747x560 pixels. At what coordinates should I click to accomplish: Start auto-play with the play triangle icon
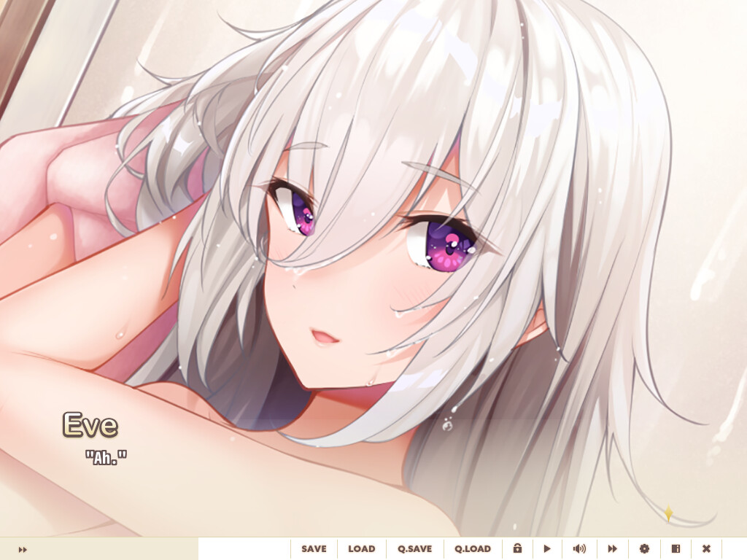(548, 548)
